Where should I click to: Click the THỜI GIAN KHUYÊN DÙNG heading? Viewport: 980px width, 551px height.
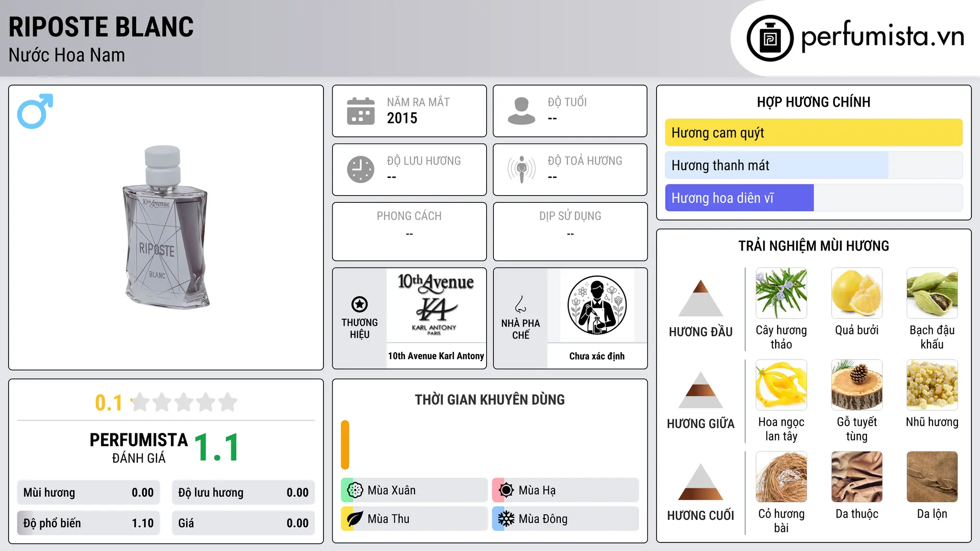click(490, 399)
